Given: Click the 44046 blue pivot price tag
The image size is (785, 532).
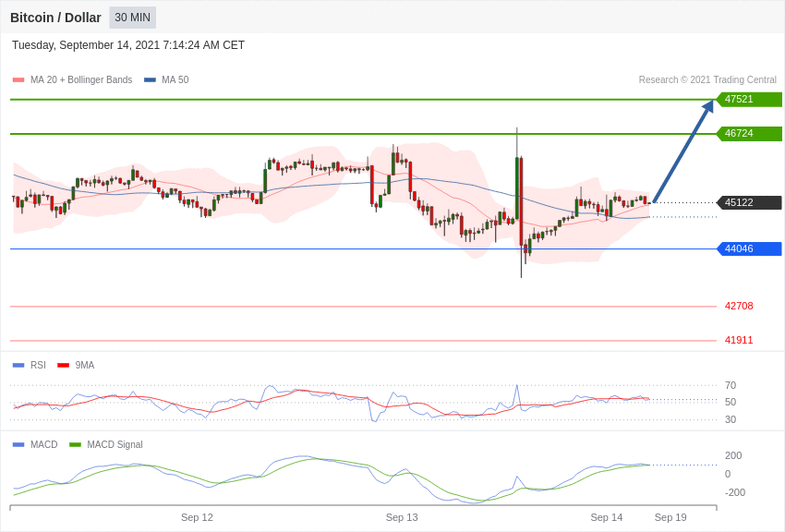Looking at the screenshot, I should [x=749, y=248].
